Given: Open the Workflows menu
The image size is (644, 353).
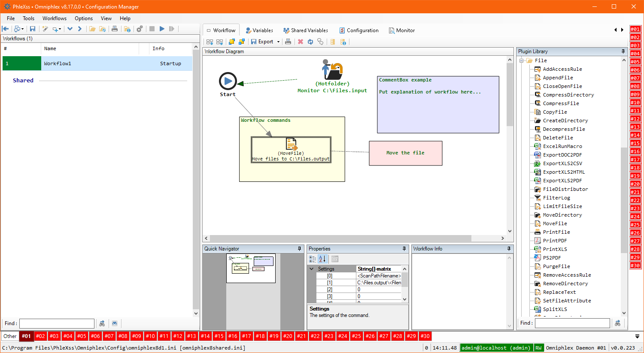Looking at the screenshot, I should point(55,18).
